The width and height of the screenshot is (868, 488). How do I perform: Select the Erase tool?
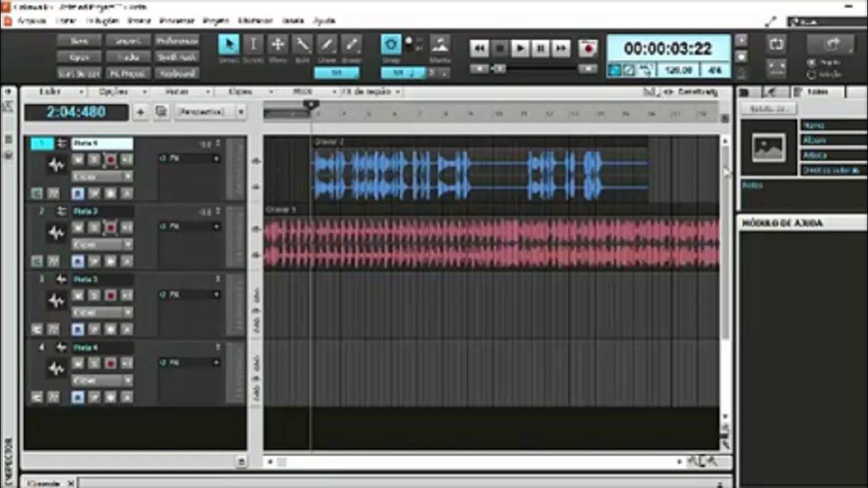pyautogui.click(x=351, y=45)
